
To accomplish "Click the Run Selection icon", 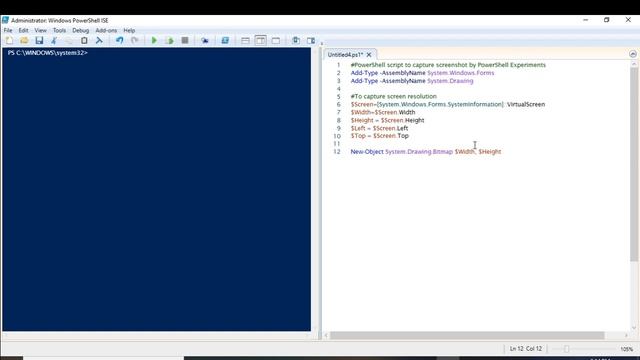I will coord(169,40).
